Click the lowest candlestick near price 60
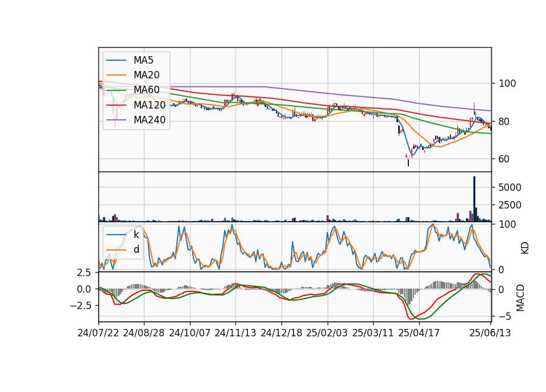Screen dimensions: 546x392 tap(408, 162)
